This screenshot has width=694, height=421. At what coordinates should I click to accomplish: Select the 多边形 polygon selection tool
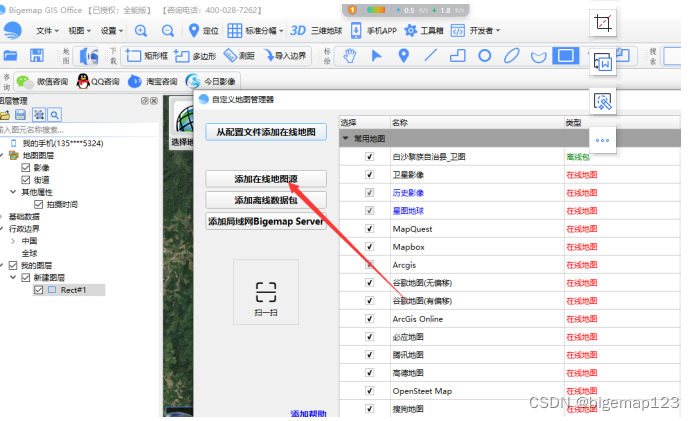pos(195,56)
